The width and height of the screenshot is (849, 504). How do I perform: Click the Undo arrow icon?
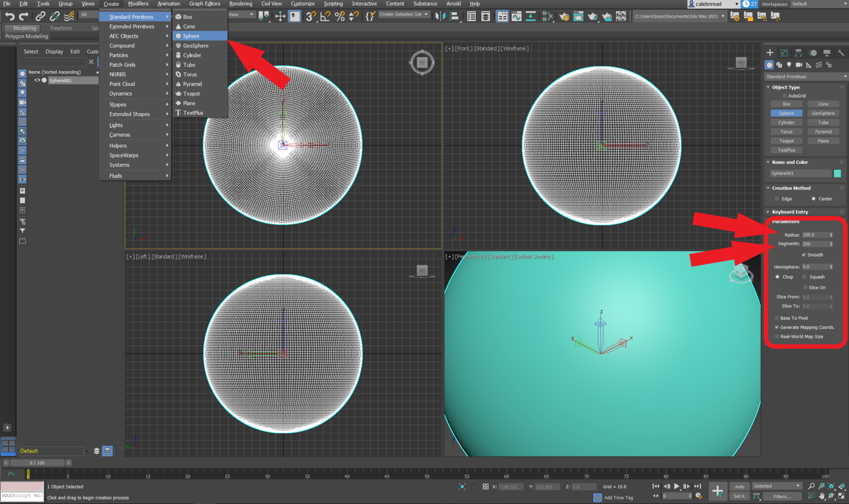(9, 16)
